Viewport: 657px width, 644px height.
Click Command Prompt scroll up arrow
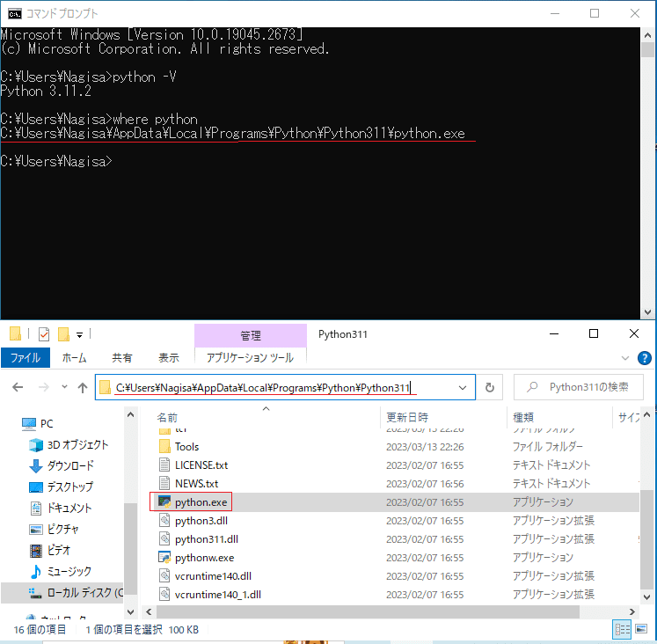(x=648, y=35)
